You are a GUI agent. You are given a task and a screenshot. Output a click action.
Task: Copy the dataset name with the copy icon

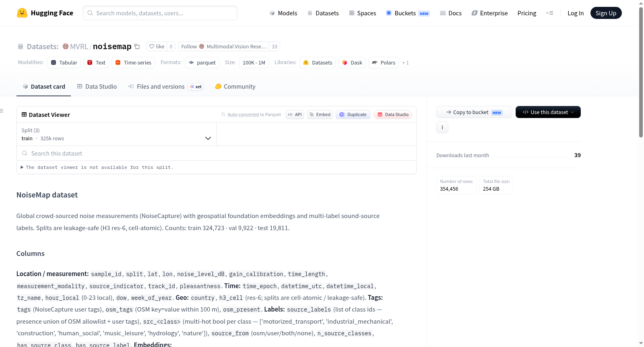[137, 46]
